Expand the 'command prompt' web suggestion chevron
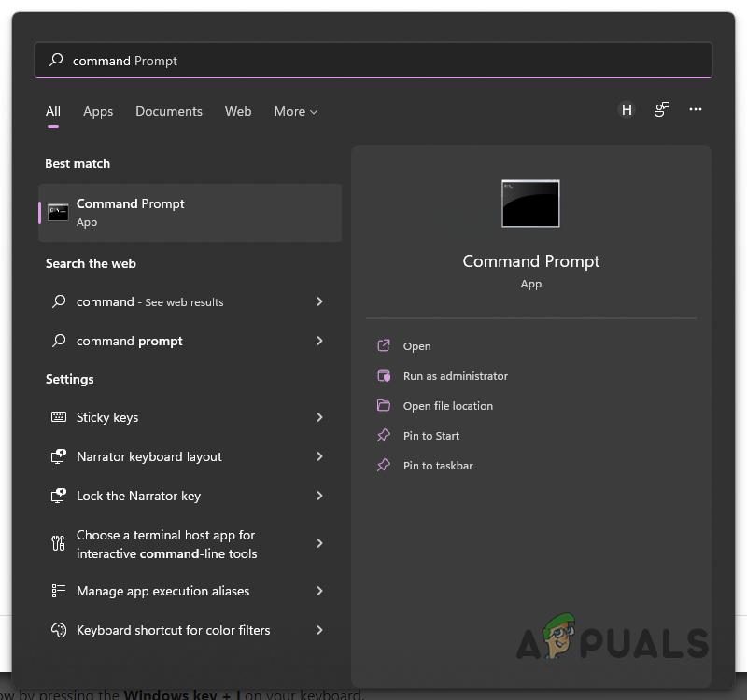Screen dimensions: 747x700 pyautogui.click(x=319, y=341)
